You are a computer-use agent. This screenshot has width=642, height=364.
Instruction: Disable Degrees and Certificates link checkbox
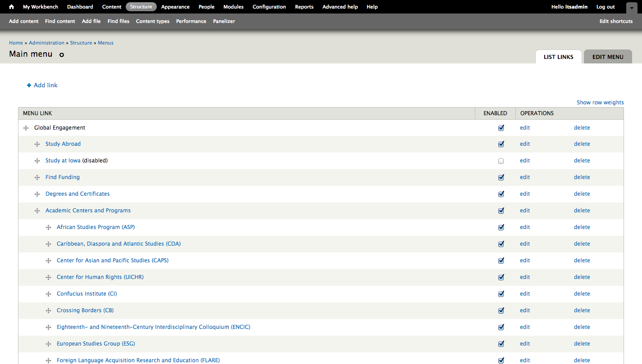click(501, 194)
